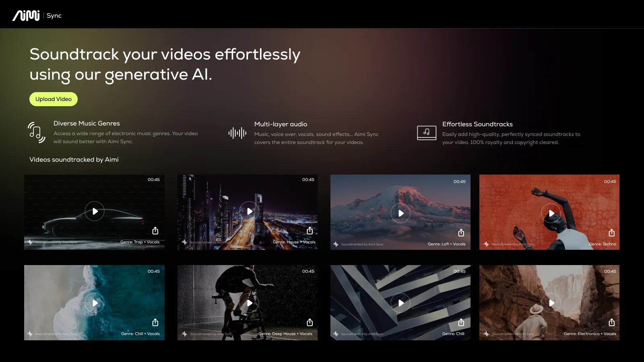Play the snowy mountain Lofi + Vocals video
644x362 pixels.
point(400,213)
